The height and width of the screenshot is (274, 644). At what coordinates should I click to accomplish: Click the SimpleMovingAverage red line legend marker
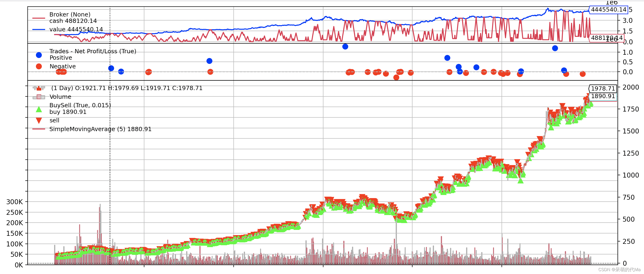point(39,129)
